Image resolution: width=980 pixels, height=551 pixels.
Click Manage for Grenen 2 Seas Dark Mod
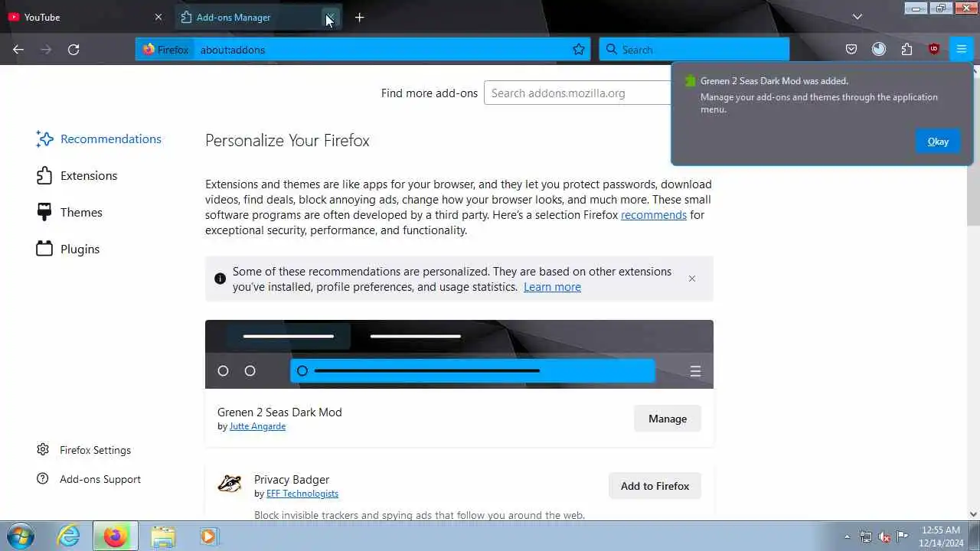pos(668,419)
